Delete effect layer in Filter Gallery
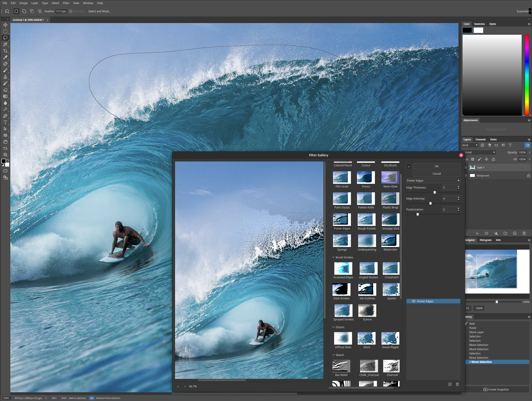This screenshot has width=532, height=401. click(457, 384)
